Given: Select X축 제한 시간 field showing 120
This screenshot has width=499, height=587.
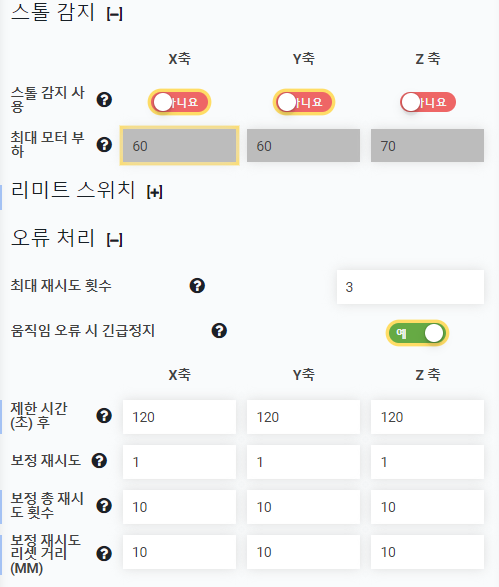Looking at the screenshot, I should tap(179, 417).
